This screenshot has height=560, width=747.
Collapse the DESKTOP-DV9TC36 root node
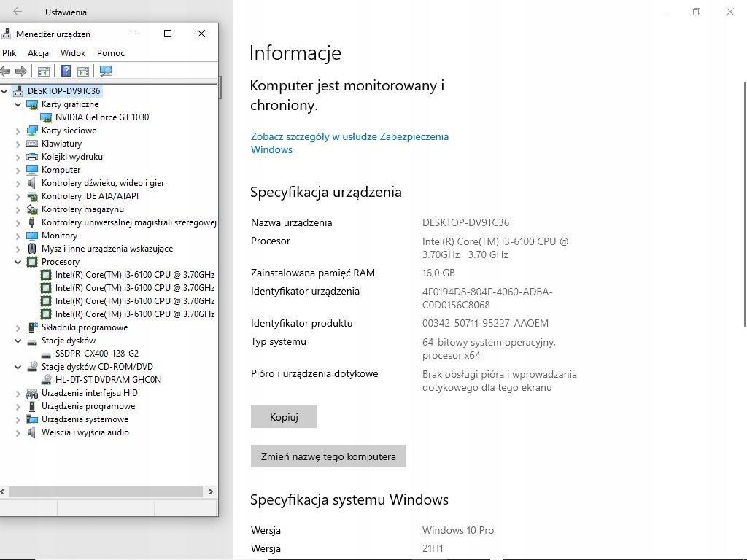pyautogui.click(x=4, y=91)
